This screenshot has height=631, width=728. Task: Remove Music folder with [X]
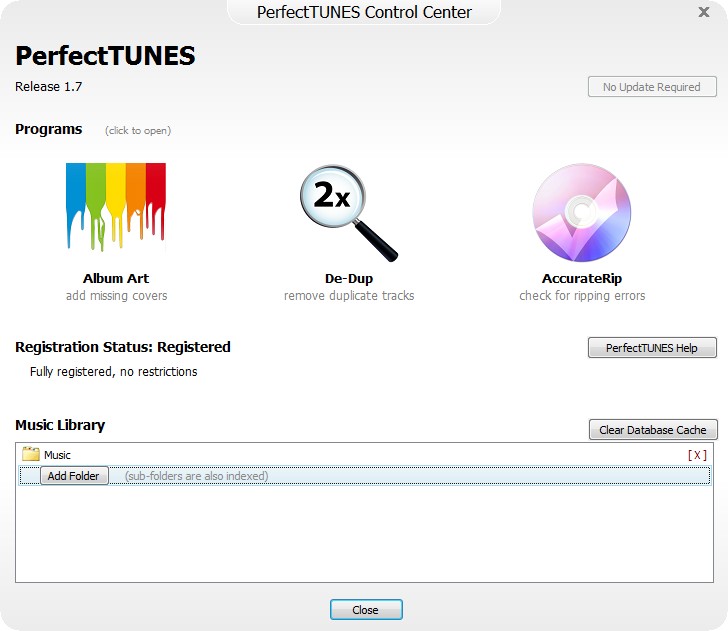(x=697, y=455)
